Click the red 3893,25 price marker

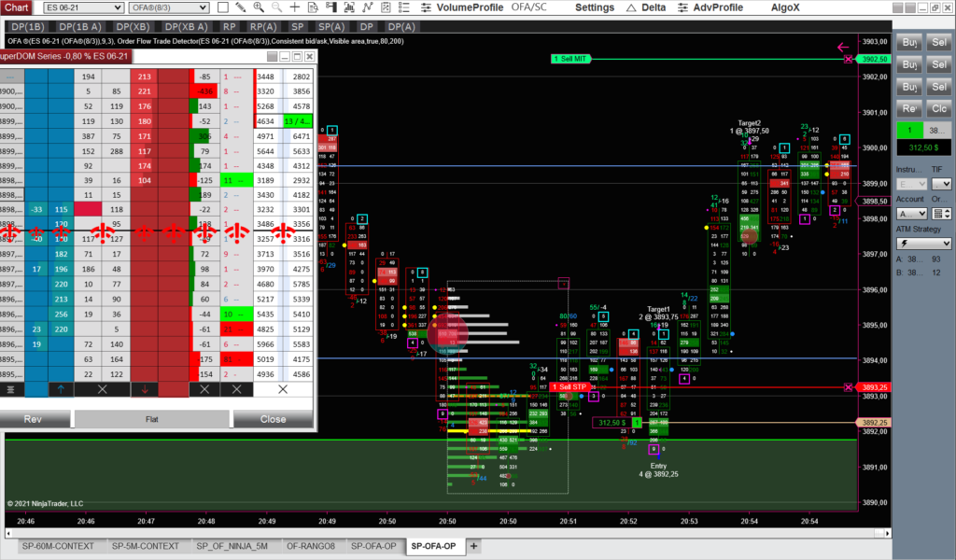click(874, 387)
